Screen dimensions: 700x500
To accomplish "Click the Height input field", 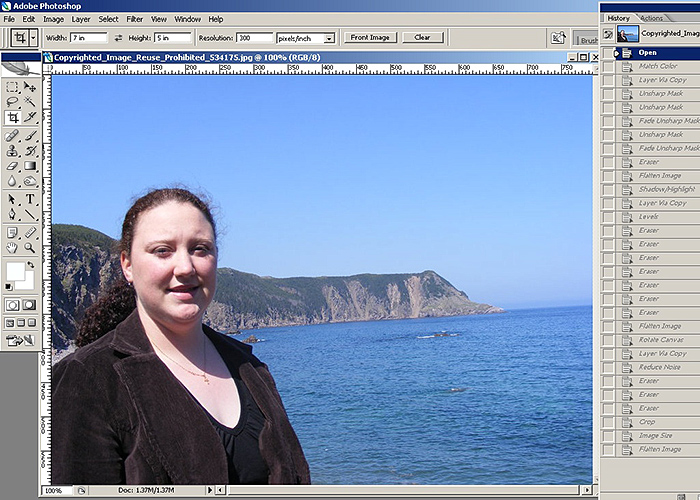I will point(172,38).
